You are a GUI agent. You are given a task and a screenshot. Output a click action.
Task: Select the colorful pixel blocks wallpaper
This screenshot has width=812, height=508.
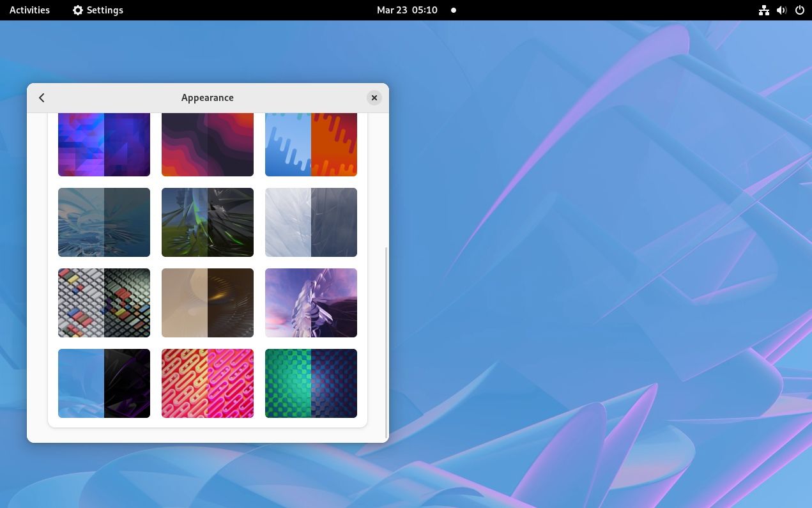coord(103,302)
